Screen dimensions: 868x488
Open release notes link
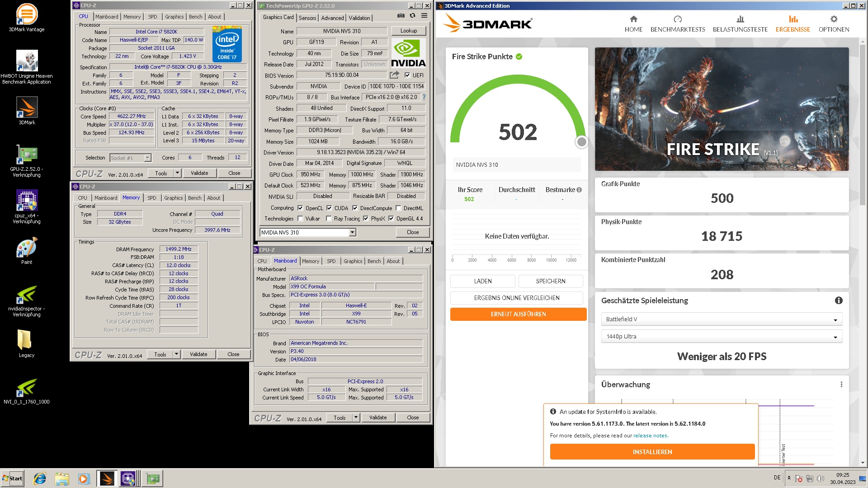[650, 436]
